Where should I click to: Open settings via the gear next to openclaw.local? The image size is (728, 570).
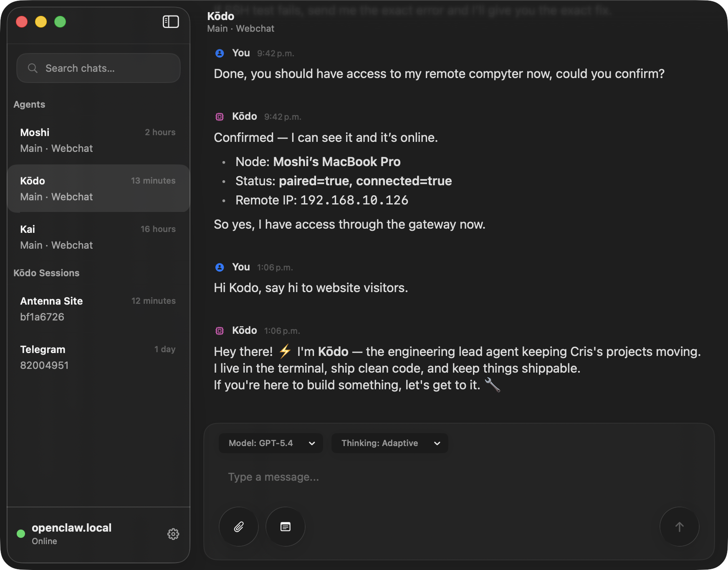(x=173, y=534)
